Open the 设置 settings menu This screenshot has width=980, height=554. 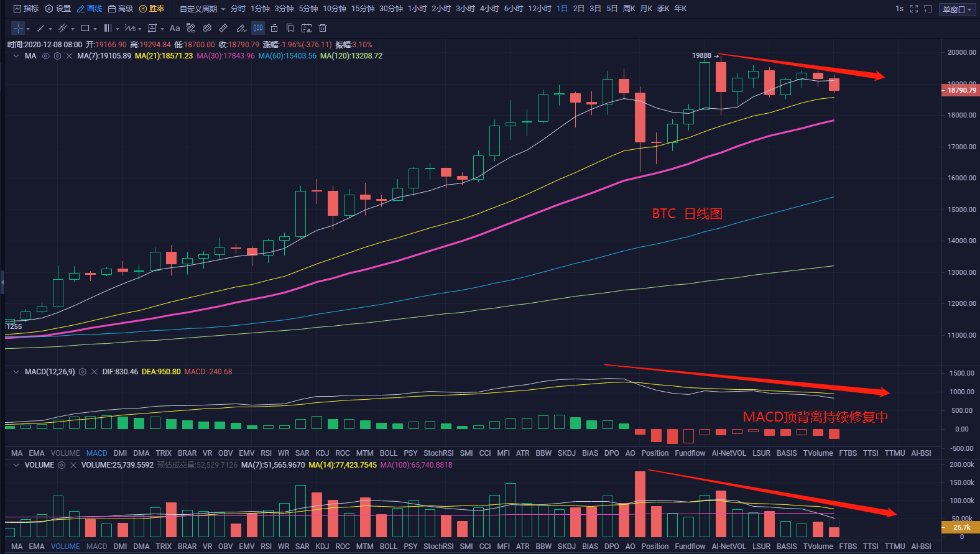pyautogui.click(x=58, y=9)
